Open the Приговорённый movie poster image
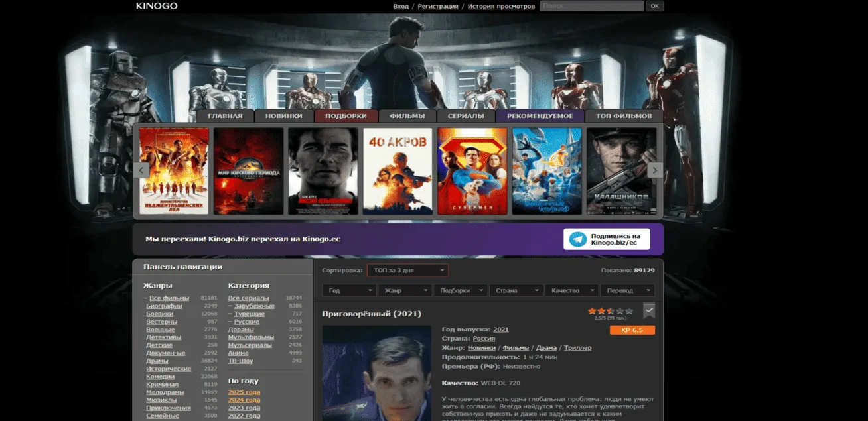 point(377,373)
